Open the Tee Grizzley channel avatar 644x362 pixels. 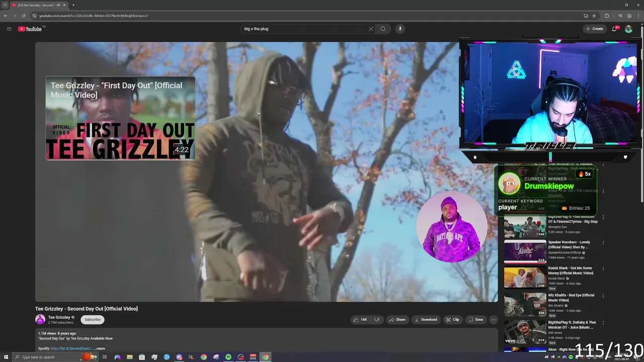(x=40, y=319)
